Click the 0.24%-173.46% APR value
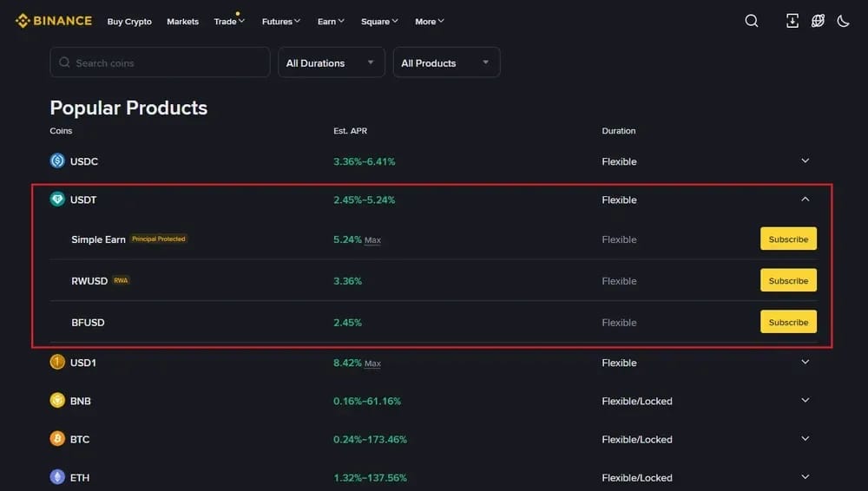Screen dimensions: 868x491 [x=370, y=439]
